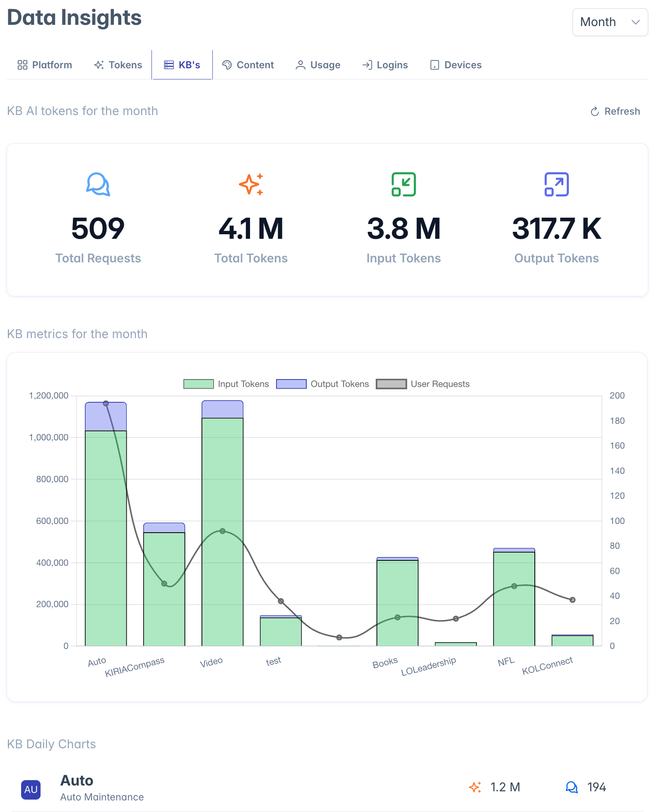This screenshot has width=659, height=812.
Task: Open the Month period dropdown
Action: click(x=610, y=22)
